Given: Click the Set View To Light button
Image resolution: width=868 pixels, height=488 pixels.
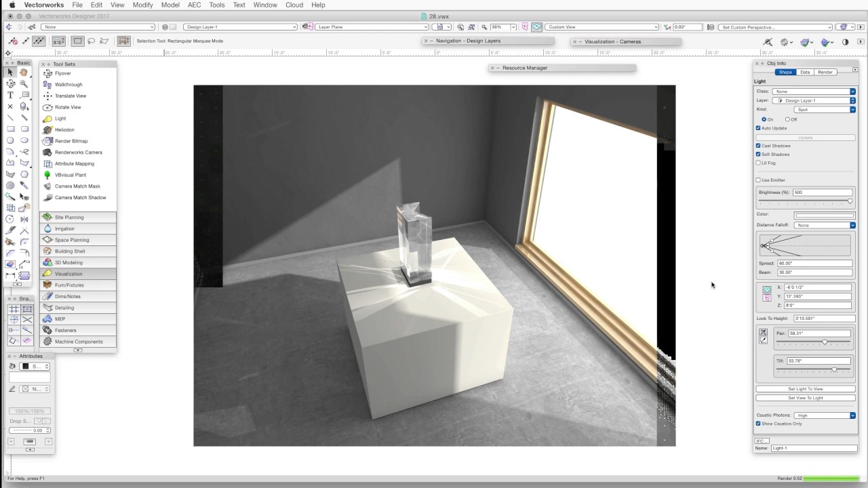Looking at the screenshot, I should point(806,398).
